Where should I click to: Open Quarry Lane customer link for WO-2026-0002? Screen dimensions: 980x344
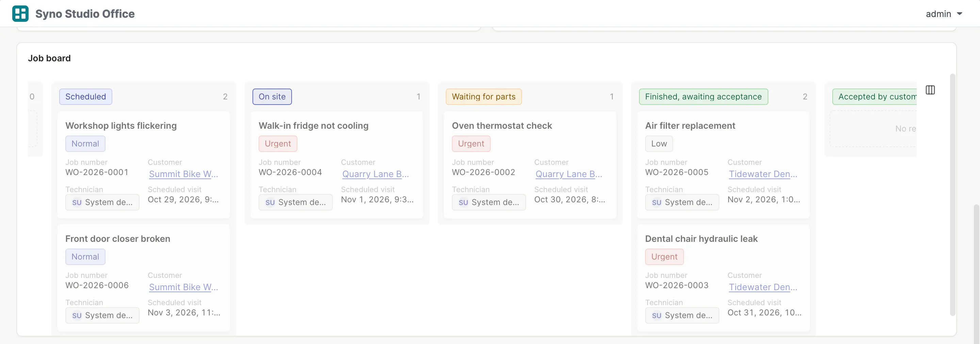[x=569, y=174]
